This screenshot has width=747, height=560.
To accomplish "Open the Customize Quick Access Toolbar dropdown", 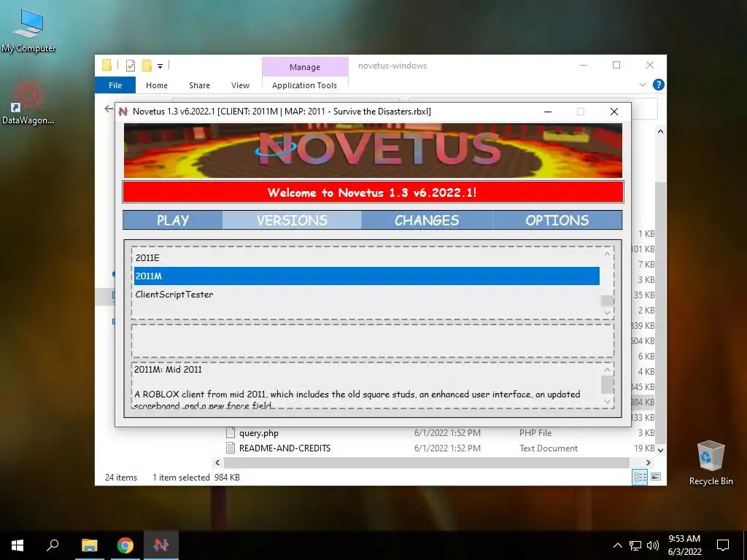I will tap(160, 66).
